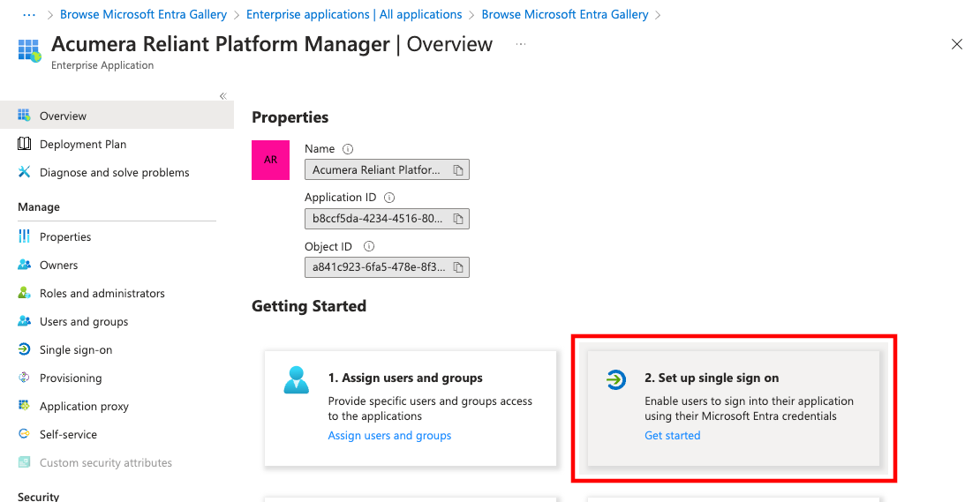
Task: Copy the application Name value
Action: coord(458,169)
